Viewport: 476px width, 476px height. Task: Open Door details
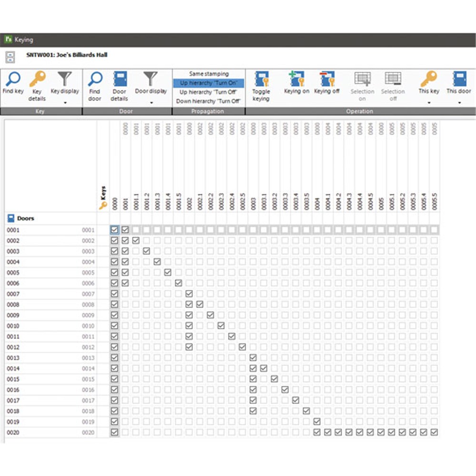click(x=119, y=80)
